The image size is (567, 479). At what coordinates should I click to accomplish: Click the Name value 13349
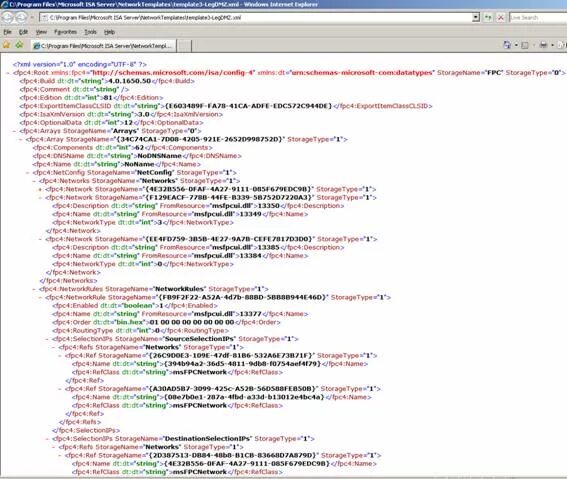[x=251, y=214]
